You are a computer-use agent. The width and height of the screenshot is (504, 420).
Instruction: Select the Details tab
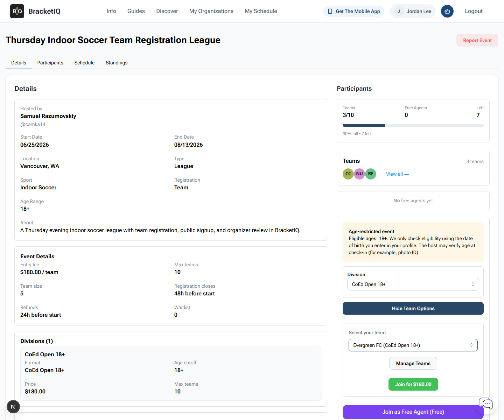(19, 63)
